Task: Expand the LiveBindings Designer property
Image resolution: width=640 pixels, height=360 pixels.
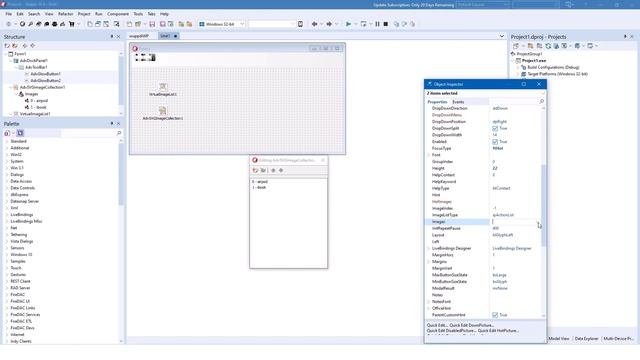Action: (x=428, y=248)
